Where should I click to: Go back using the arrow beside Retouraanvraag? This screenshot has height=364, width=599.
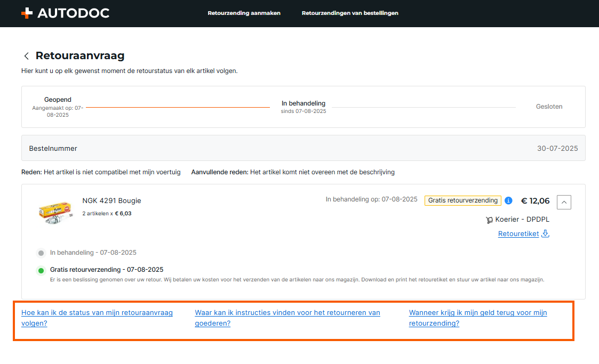tap(26, 56)
